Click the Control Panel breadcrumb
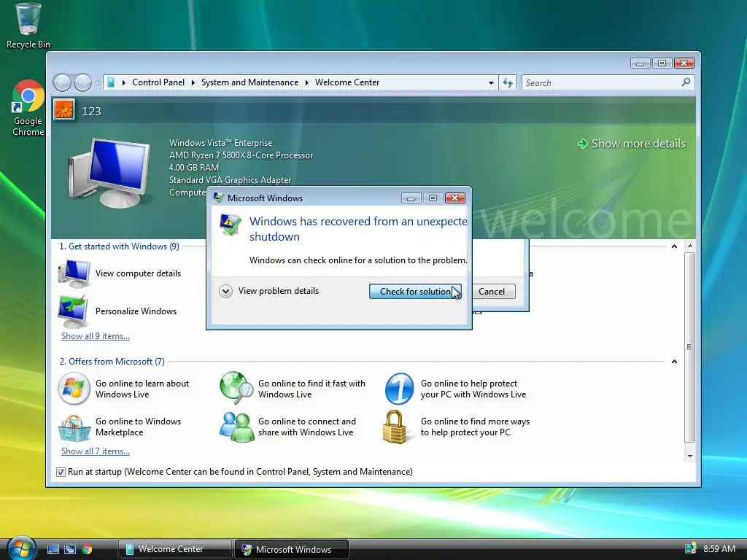Image resolution: width=747 pixels, height=560 pixels. 158,82
